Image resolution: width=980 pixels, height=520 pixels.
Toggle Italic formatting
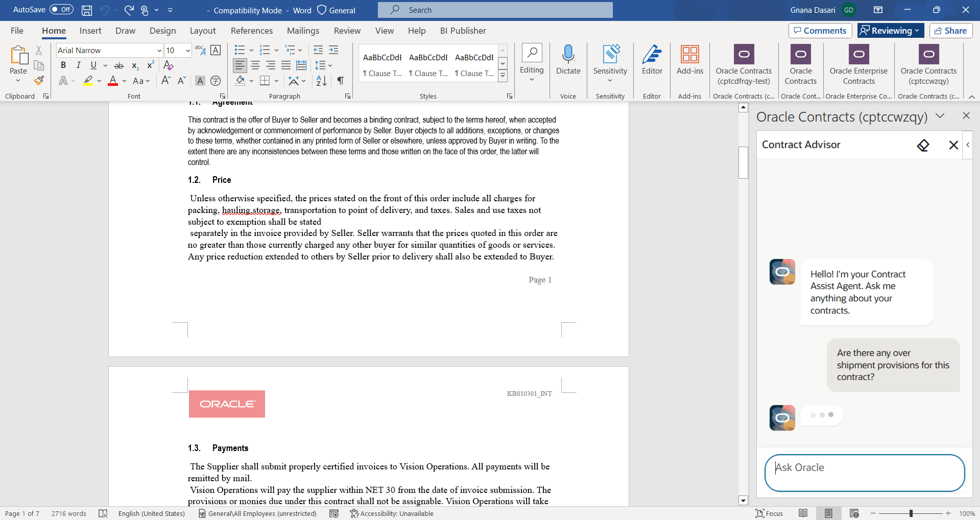click(x=78, y=65)
